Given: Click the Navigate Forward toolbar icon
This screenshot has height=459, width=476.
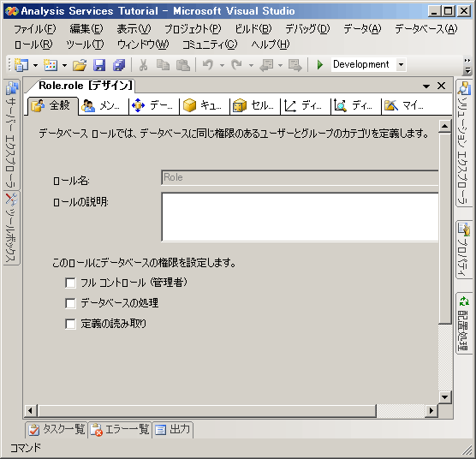Looking at the screenshot, I should [x=295, y=65].
